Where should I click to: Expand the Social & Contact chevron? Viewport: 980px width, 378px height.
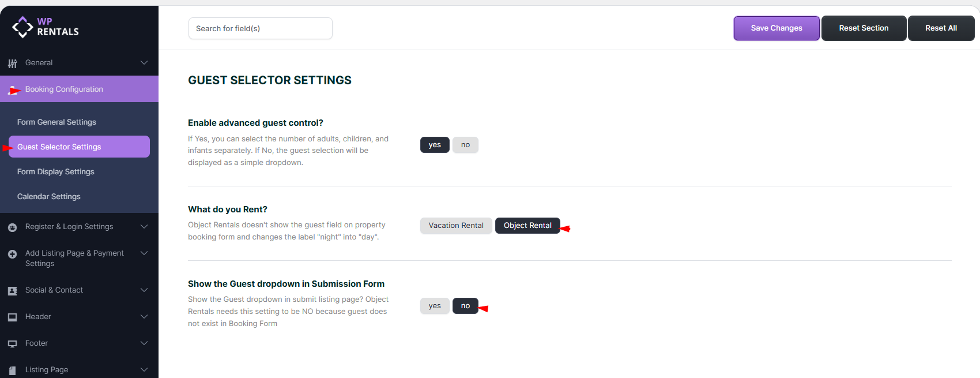coord(144,290)
